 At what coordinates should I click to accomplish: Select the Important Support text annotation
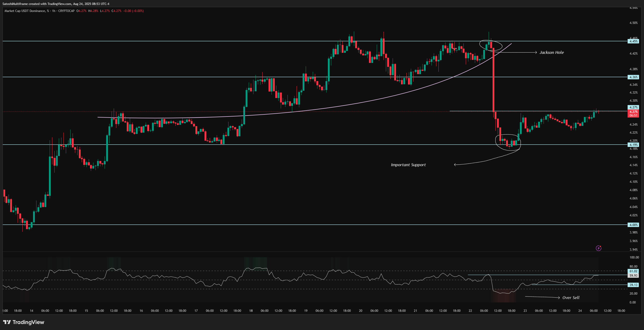pos(408,165)
